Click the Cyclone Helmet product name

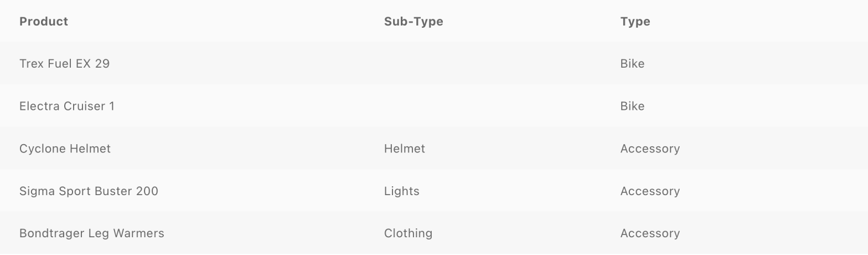point(65,149)
